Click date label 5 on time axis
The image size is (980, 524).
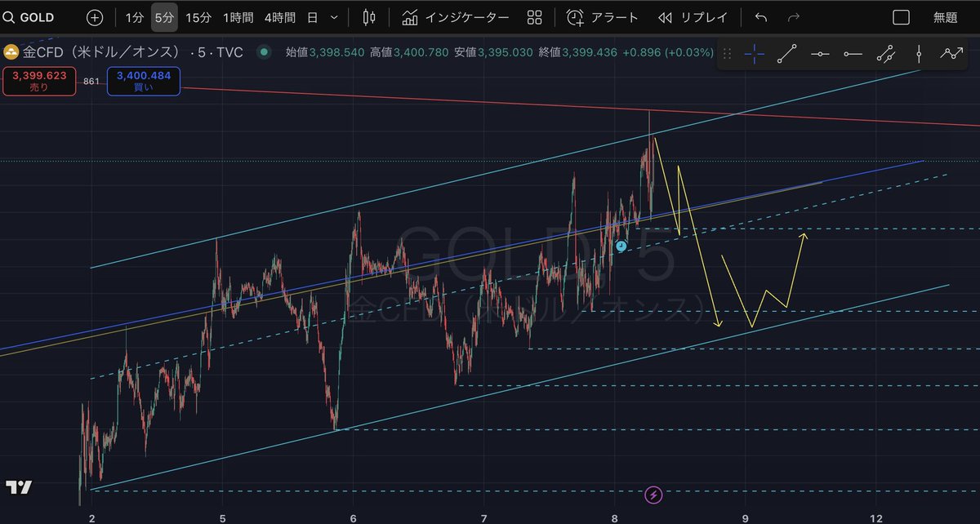click(223, 517)
